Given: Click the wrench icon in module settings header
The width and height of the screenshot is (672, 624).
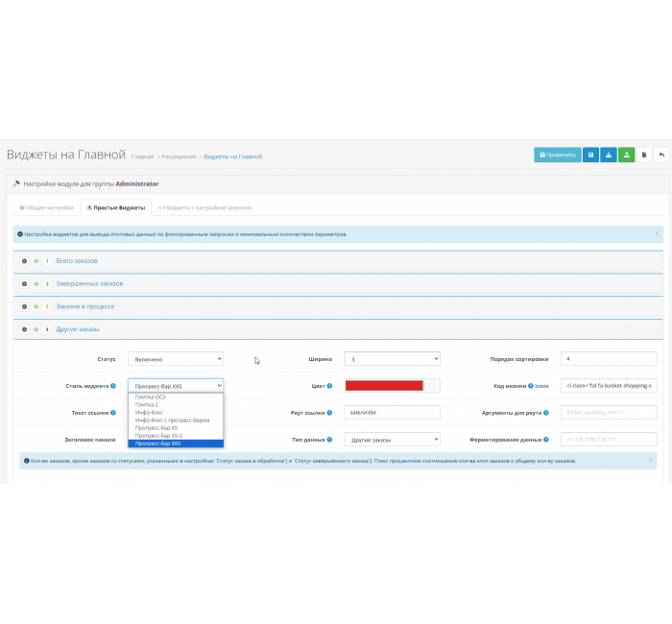Looking at the screenshot, I should pos(16,183).
